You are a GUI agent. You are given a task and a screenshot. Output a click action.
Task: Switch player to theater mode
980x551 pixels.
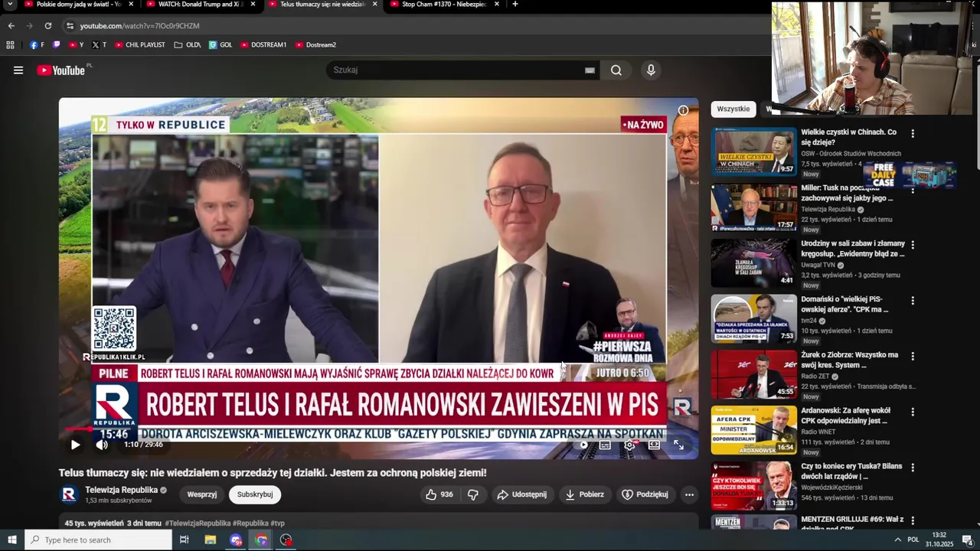point(654,445)
